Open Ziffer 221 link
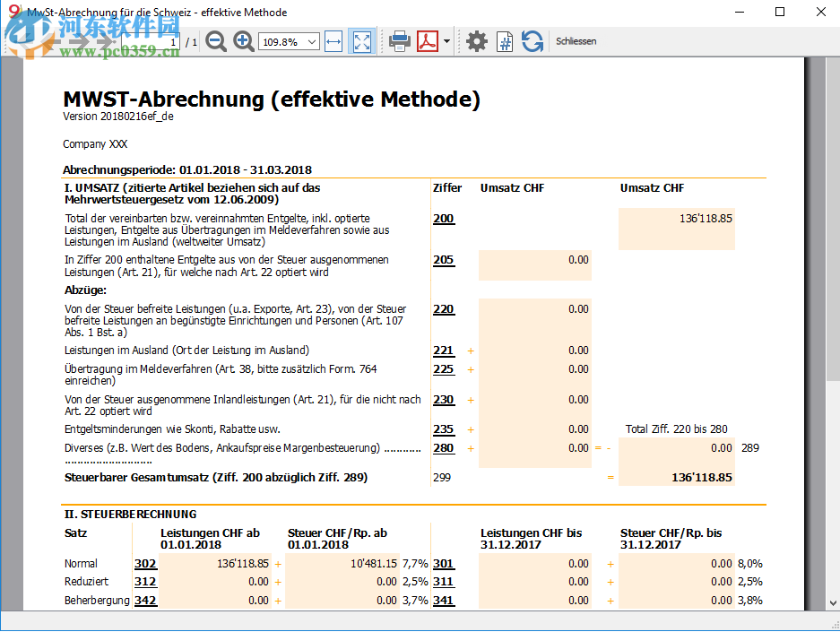Screen dimensions: 840x632 [x=444, y=351]
